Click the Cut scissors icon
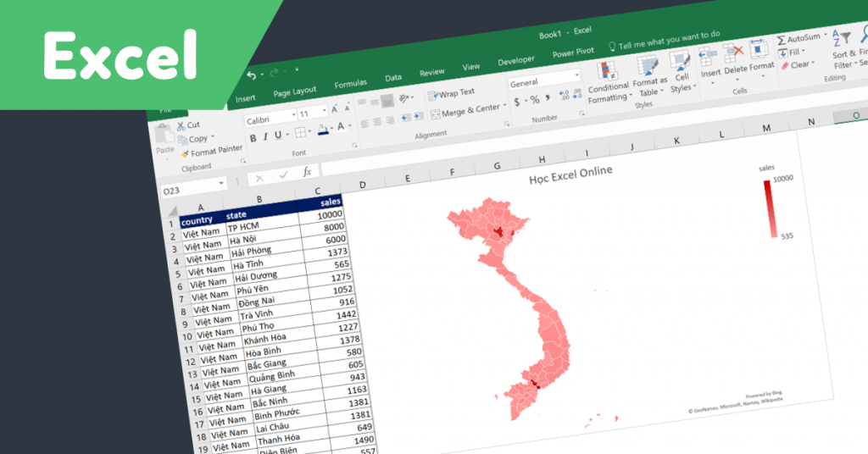The width and height of the screenshot is (868, 454). pos(181,126)
